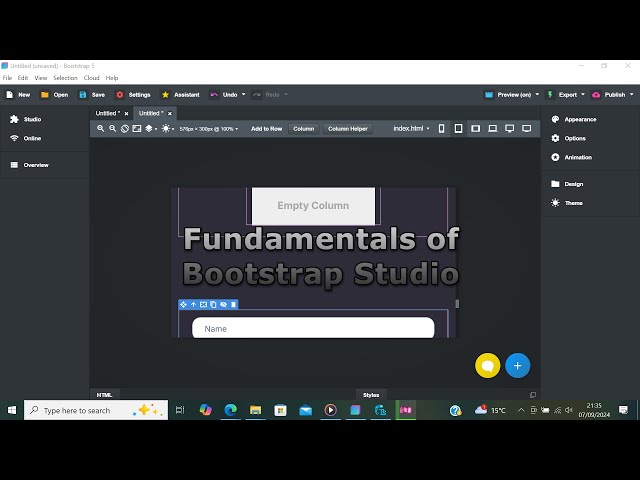Open the Options panel
This screenshot has width=640, height=480.
point(568,138)
